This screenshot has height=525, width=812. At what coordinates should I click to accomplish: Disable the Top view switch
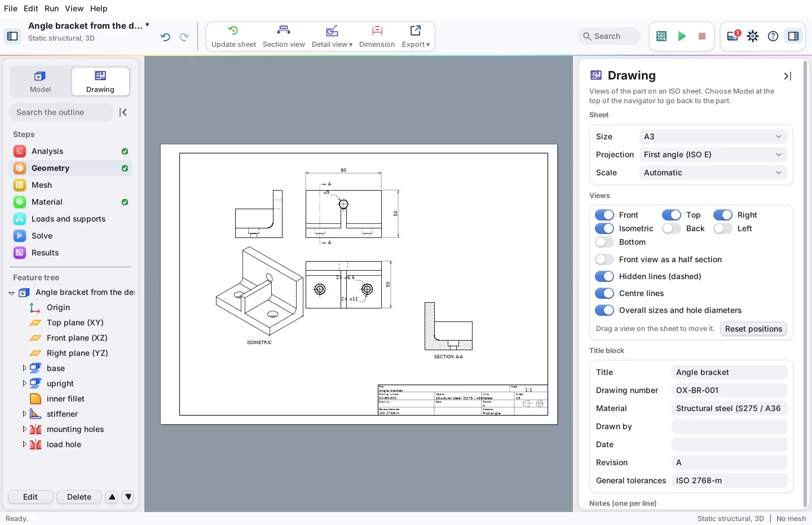pos(672,215)
